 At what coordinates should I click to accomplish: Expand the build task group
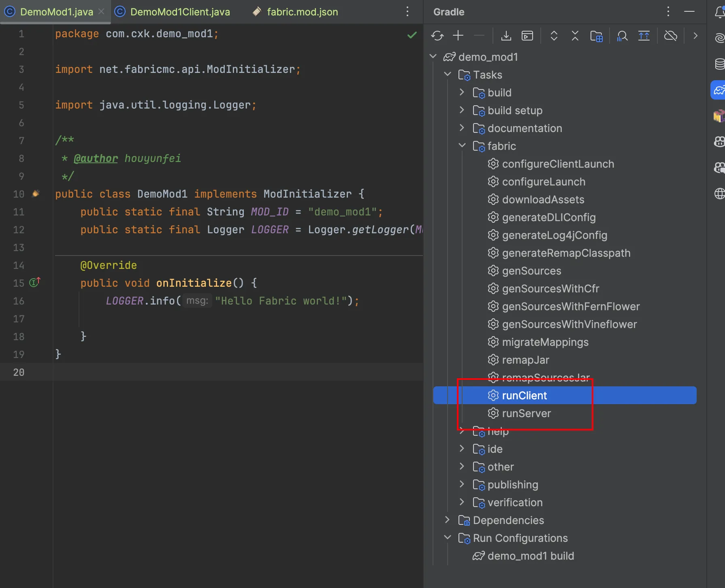[462, 92]
